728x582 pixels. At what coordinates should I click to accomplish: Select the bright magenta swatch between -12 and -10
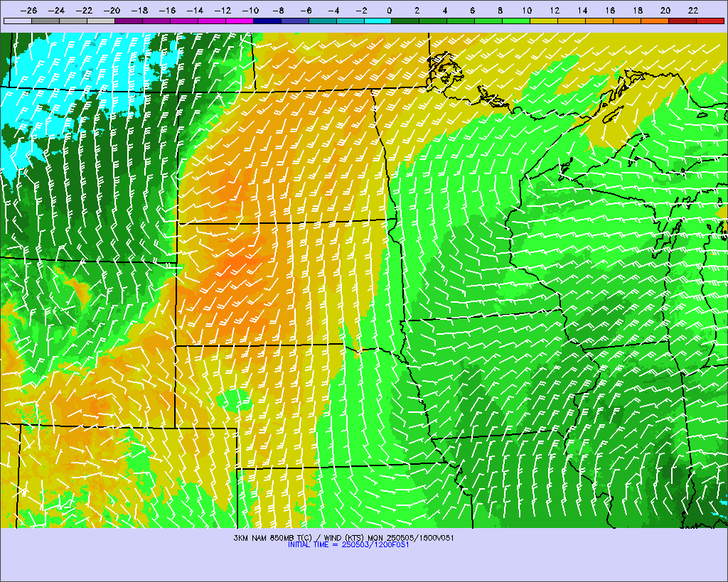tap(240, 21)
